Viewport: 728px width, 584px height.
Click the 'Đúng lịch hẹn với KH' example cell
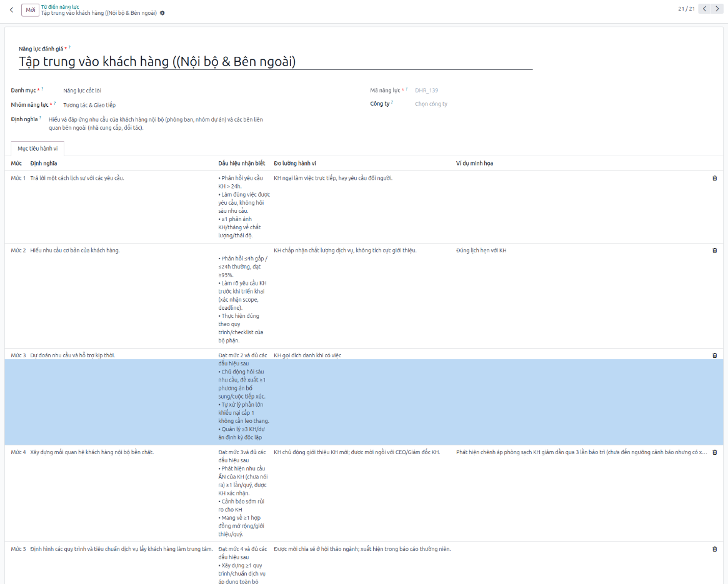[481, 250]
